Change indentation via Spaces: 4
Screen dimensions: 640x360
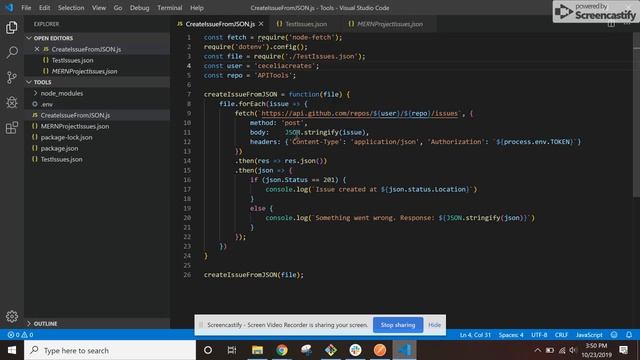tap(511, 335)
